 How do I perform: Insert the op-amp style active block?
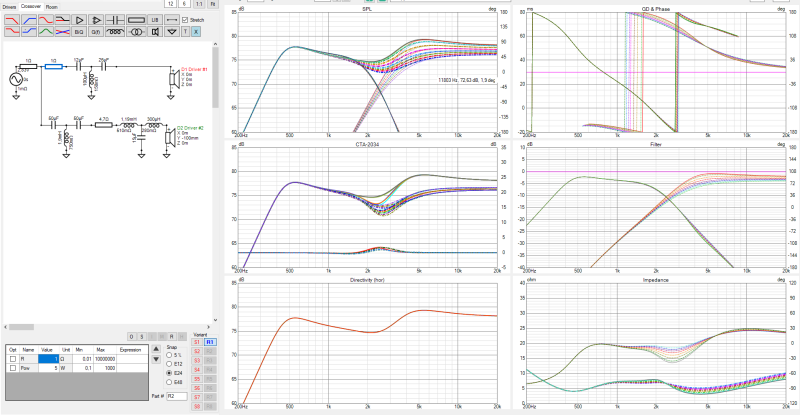(x=96, y=20)
